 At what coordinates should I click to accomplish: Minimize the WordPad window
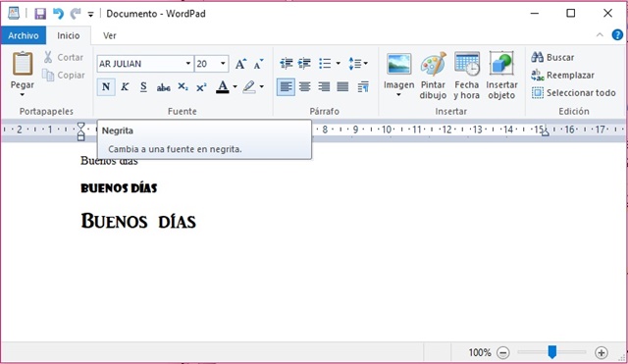coord(534,13)
